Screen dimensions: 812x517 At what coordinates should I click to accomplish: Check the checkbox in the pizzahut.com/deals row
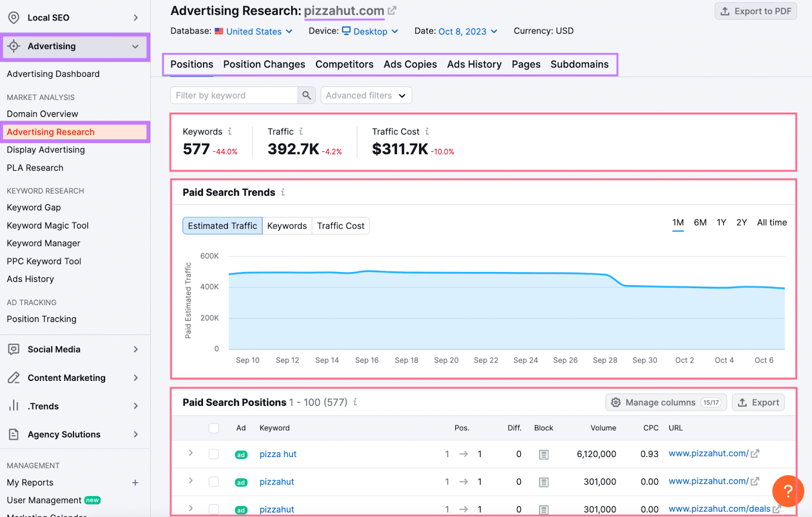(x=214, y=509)
